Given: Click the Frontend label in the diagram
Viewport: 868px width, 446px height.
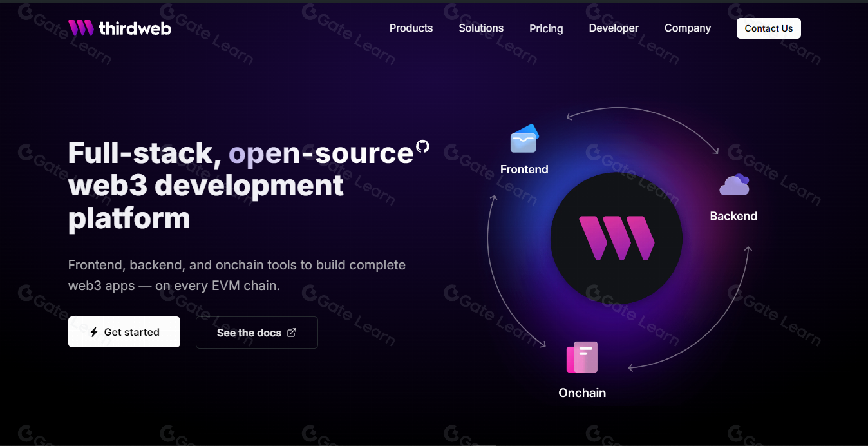Looking at the screenshot, I should (524, 170).
